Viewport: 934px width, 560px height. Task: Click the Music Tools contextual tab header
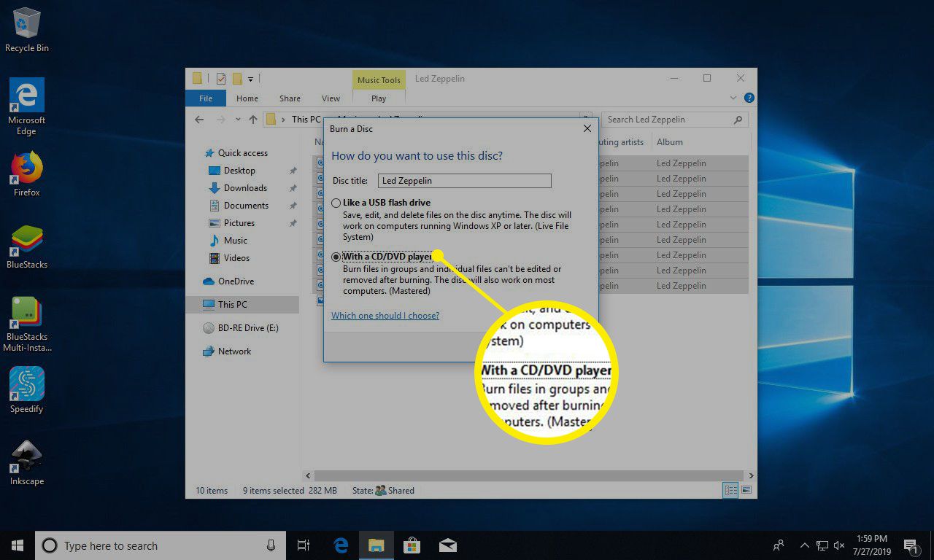[379, 80]
